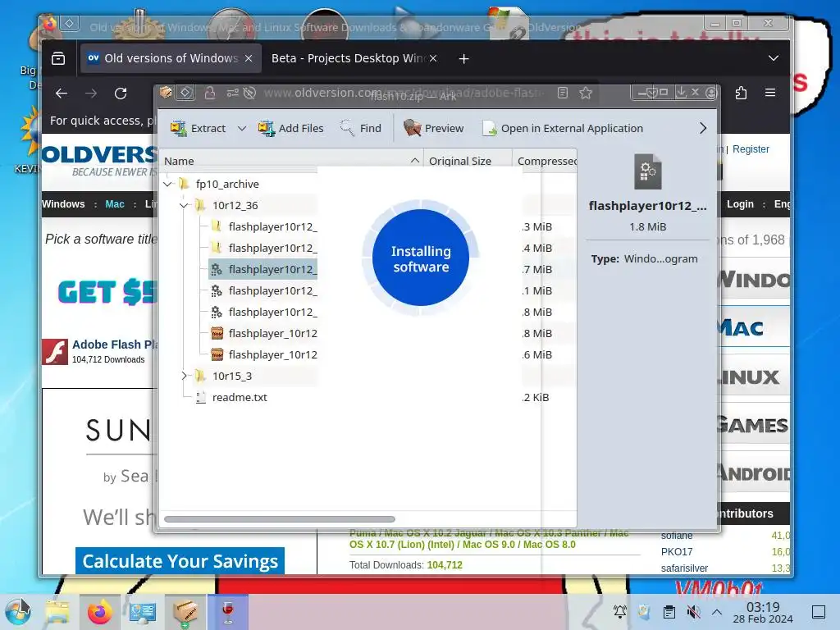Open contributor safarisilver link

click(x=684, y=568)
